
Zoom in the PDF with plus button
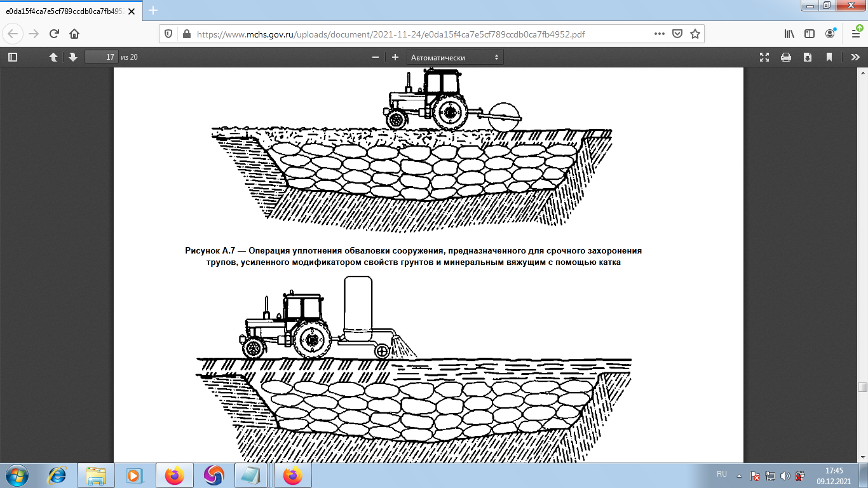tap(395, 57)
